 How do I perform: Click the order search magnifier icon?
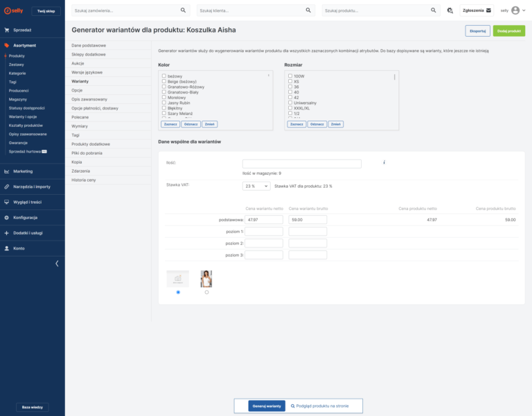pos(184,10)
